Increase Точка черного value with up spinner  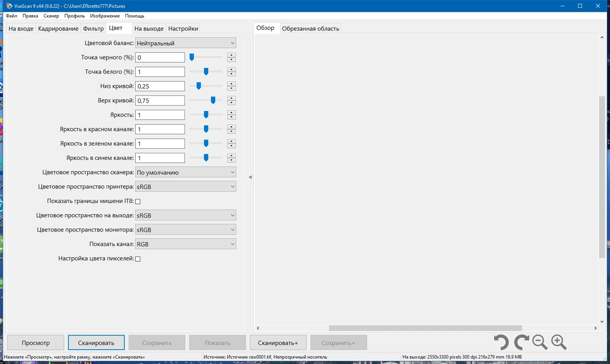pos(231,55)
